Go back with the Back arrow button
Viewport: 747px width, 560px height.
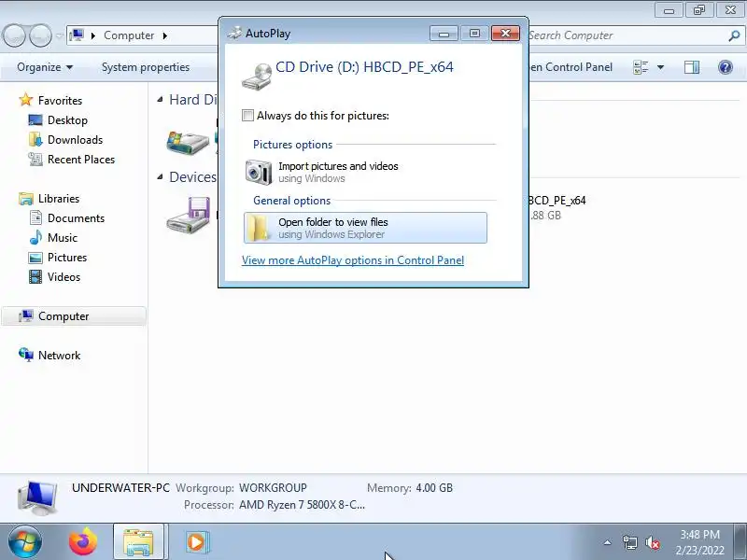tap(14, 35)
